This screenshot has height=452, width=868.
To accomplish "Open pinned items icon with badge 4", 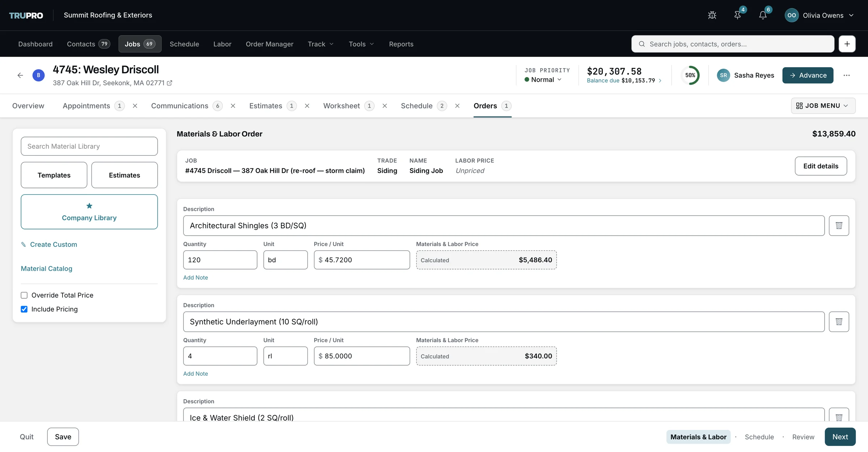I will (738, 15).
